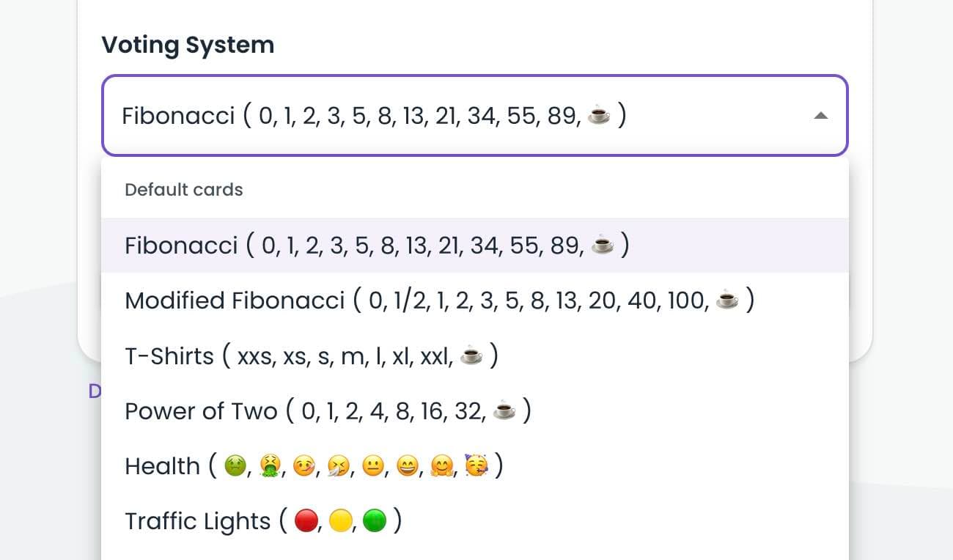
Task: Collapse the Voting System dropdown via its arrow
Action: point(821,115)
